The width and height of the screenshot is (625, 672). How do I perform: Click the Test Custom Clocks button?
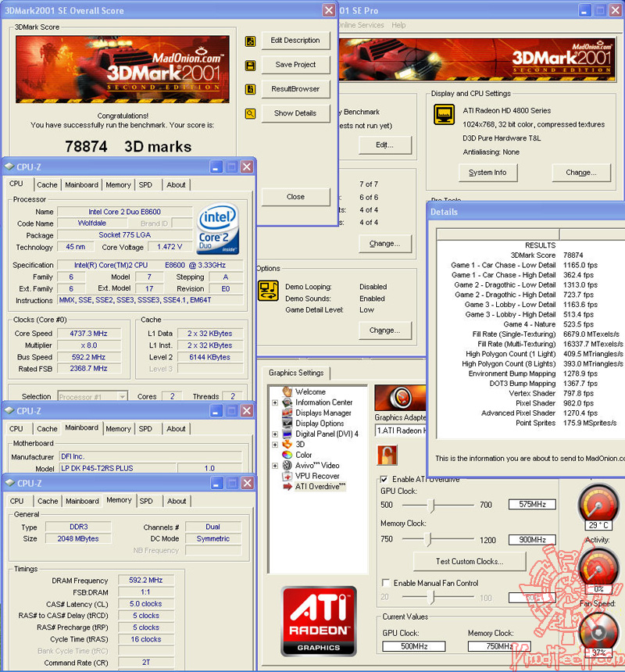point(470,561)
